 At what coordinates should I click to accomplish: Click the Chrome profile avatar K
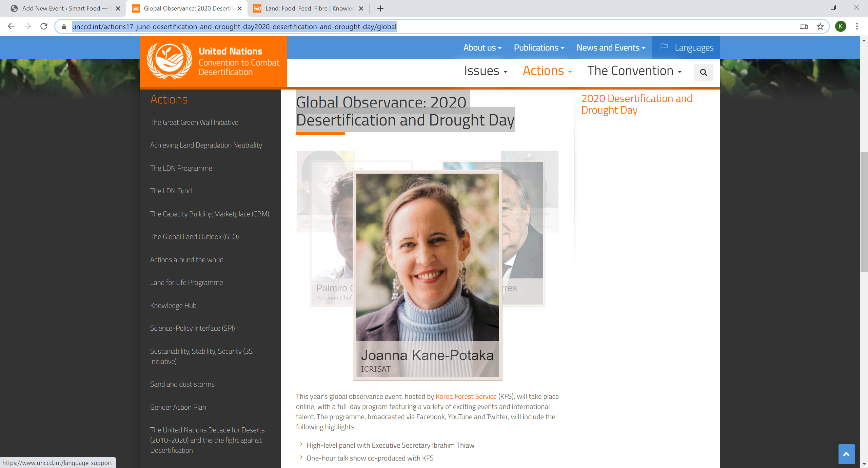tap(841, 26)
